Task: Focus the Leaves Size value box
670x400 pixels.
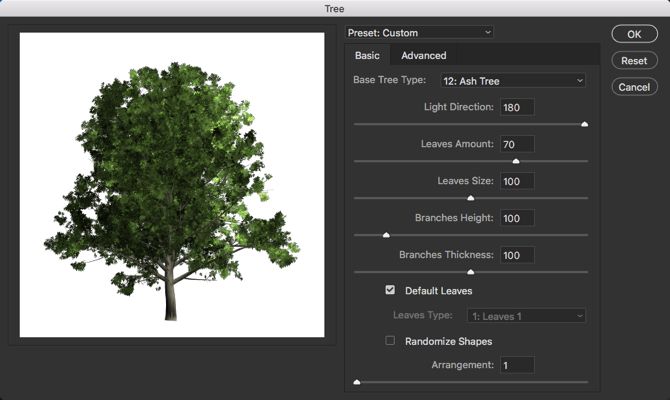Action: tap(517, 181)
